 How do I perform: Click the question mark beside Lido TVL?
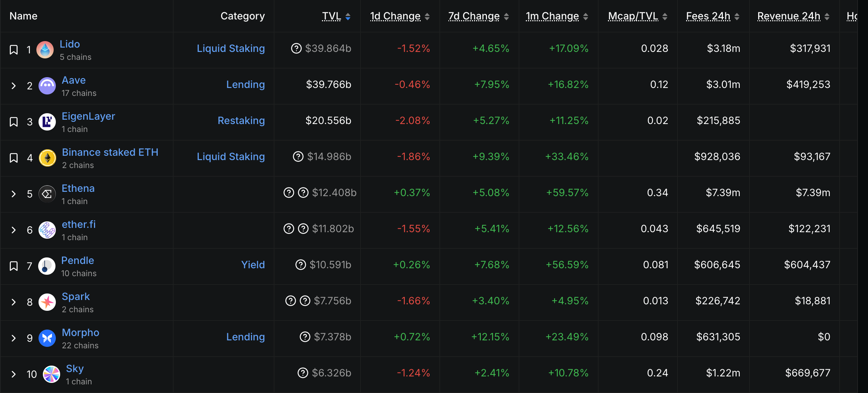[x=296, y=48]
